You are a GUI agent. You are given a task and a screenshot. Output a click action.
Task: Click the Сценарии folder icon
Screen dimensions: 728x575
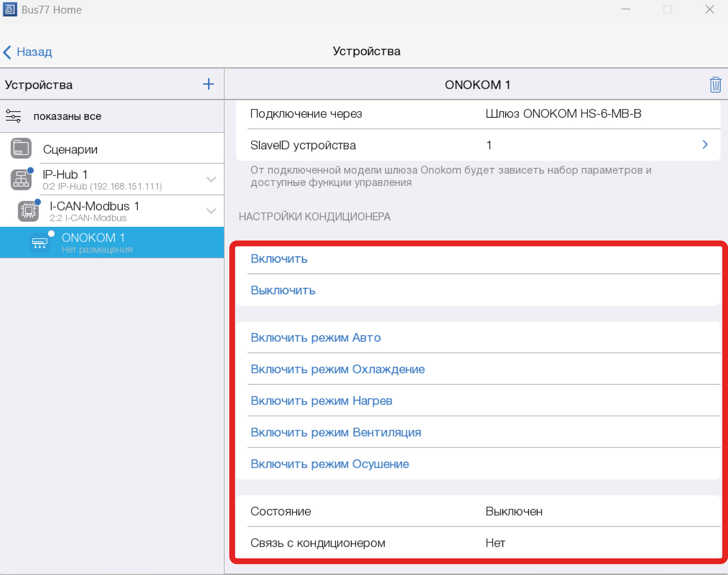click(x=21, y=148)
